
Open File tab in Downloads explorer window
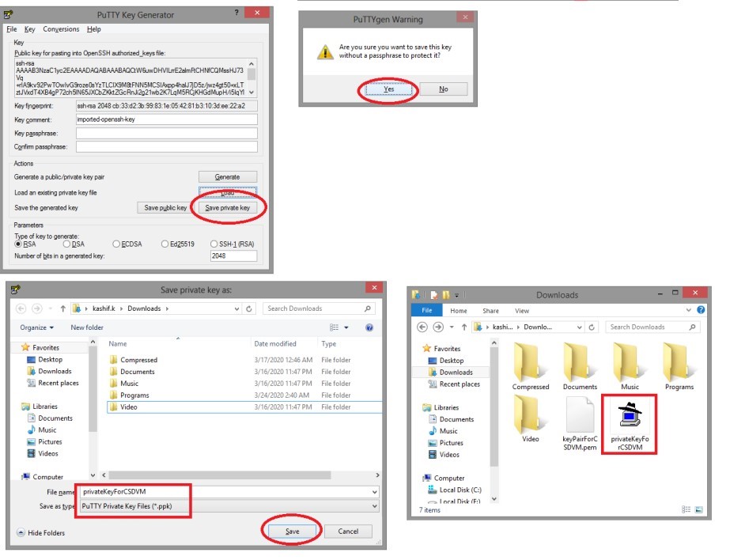coord(427,310)
